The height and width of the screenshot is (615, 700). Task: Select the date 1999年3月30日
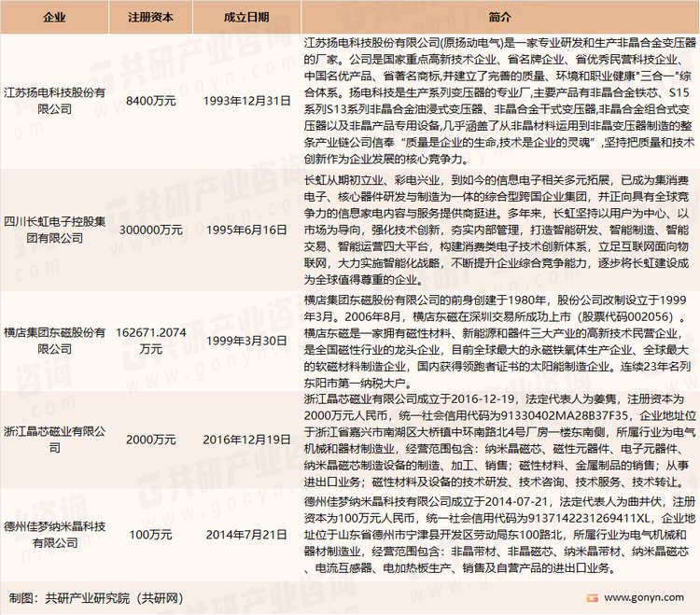pos(246,341)
